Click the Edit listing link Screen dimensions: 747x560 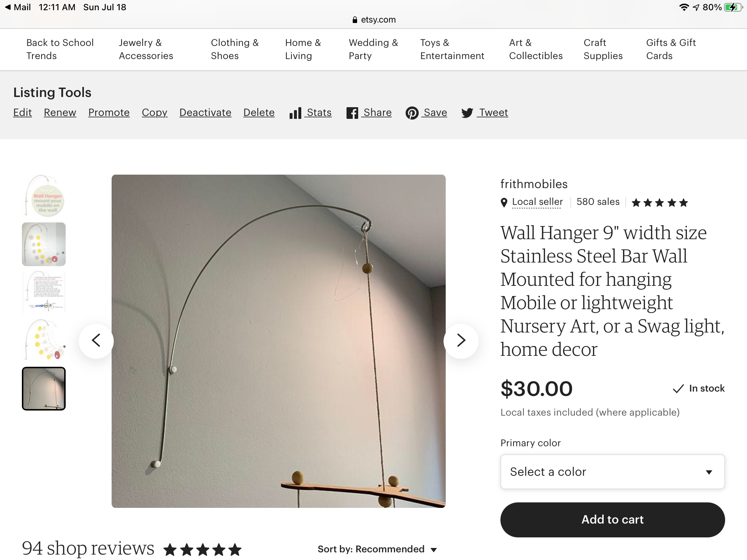click(23, 113)
